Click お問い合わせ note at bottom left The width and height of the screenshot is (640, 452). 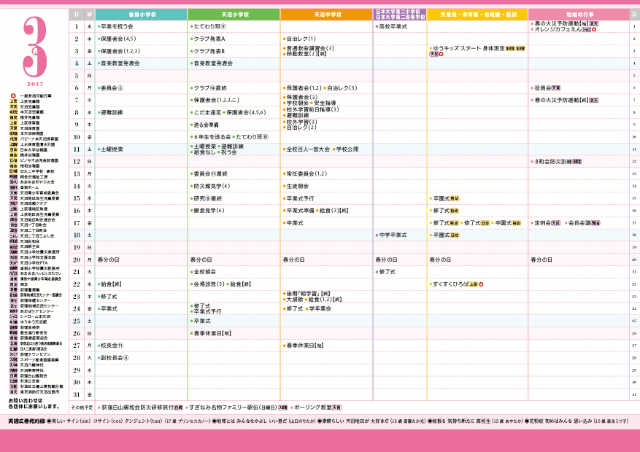pyautogui.click(x=34, y=403)
